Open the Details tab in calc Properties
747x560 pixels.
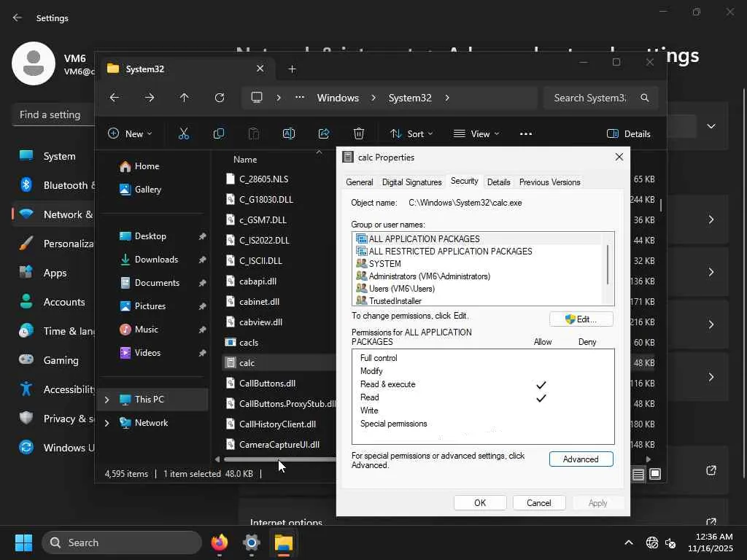pyautogui.click(x=498, y=182)
